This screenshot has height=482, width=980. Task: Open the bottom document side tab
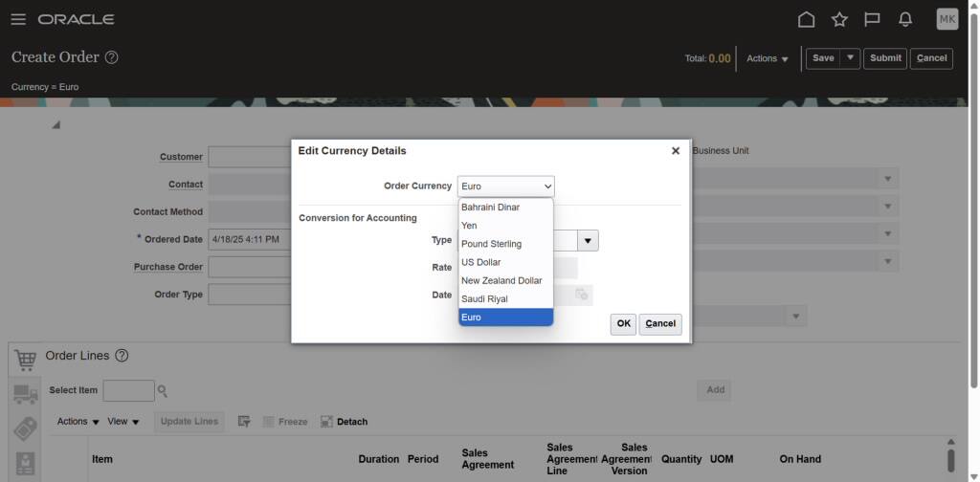tap(25, 463)
